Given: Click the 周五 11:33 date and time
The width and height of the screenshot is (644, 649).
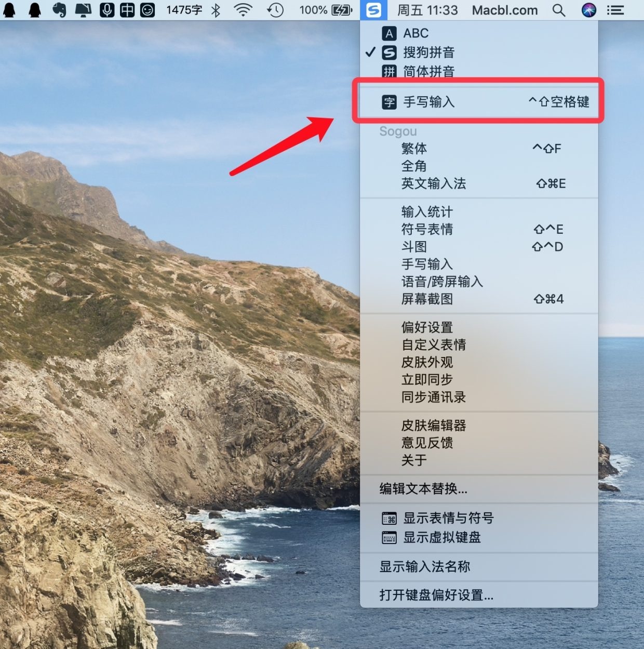Looking at the screenshot, I should pos(427,10).
